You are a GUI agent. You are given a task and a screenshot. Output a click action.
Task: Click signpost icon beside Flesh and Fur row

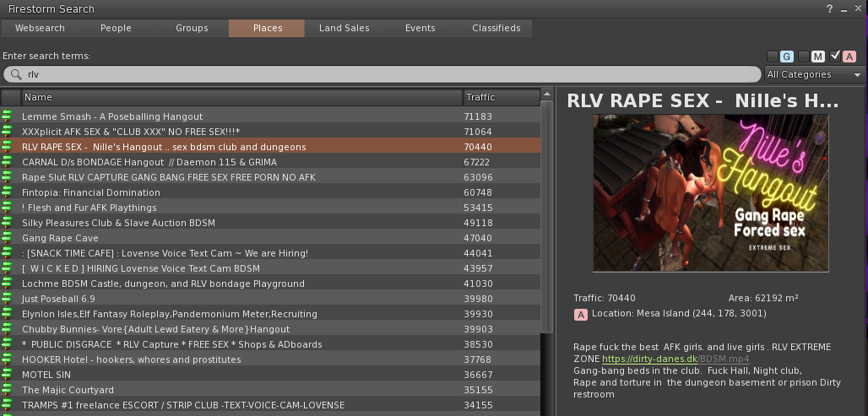(x=8, y=207)
